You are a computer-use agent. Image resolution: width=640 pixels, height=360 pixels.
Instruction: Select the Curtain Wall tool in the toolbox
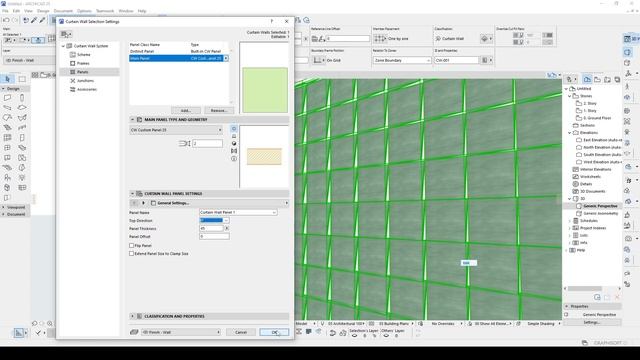click(x=7, y=138)
